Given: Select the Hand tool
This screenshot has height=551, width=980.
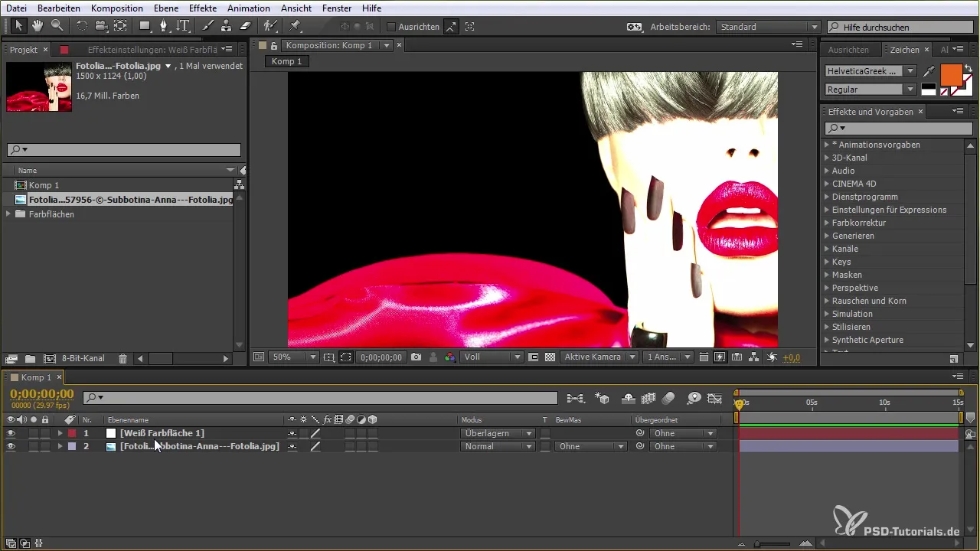Looking at the screenshot, I should (x=38, y=26).
